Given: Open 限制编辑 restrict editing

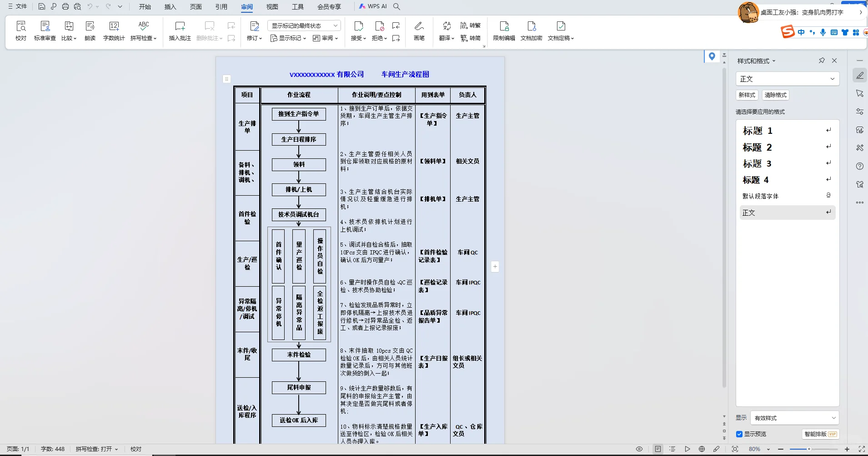Looking at the screenshot, I should point(504,31).
